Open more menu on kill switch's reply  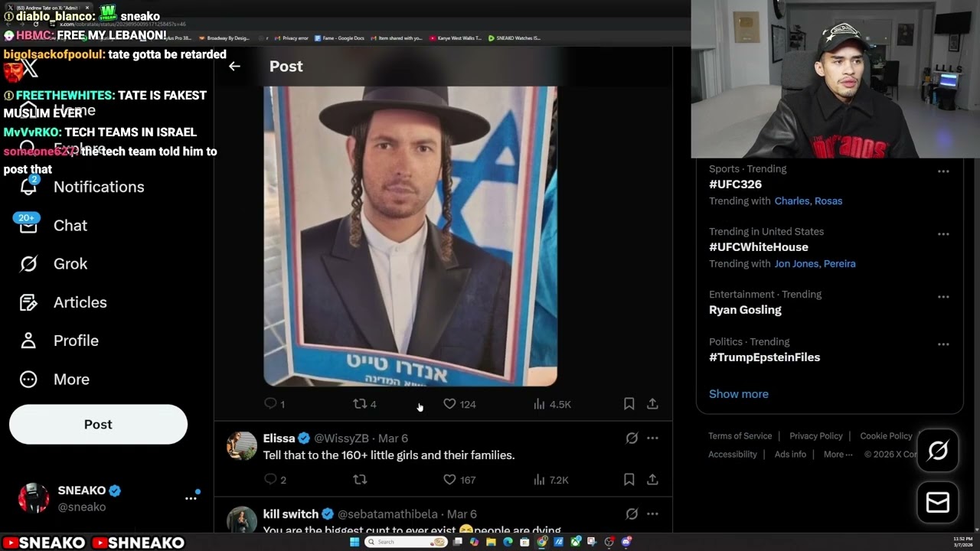coord(652,514)
